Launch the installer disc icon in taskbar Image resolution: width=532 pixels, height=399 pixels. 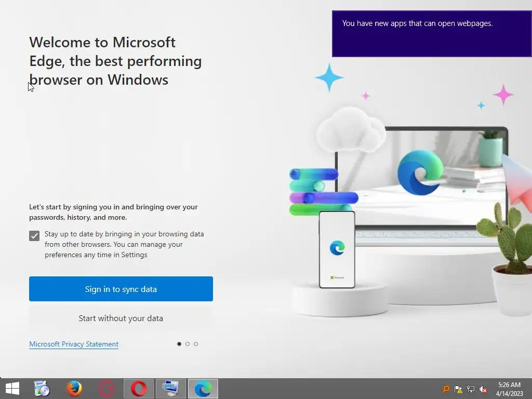(42, 389)
